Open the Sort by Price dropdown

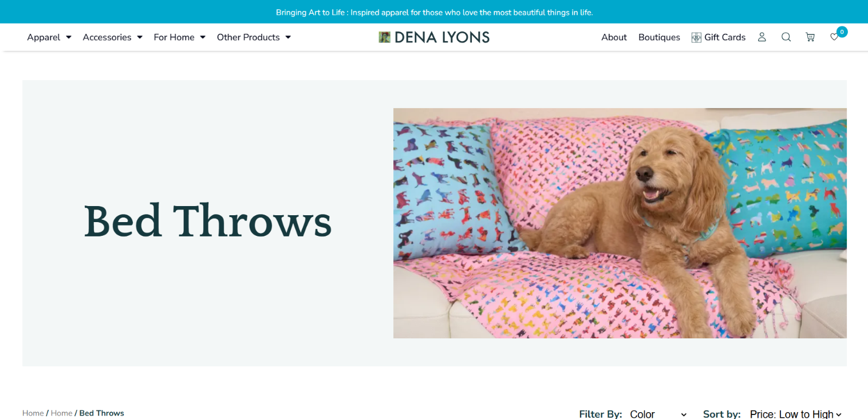796,414
